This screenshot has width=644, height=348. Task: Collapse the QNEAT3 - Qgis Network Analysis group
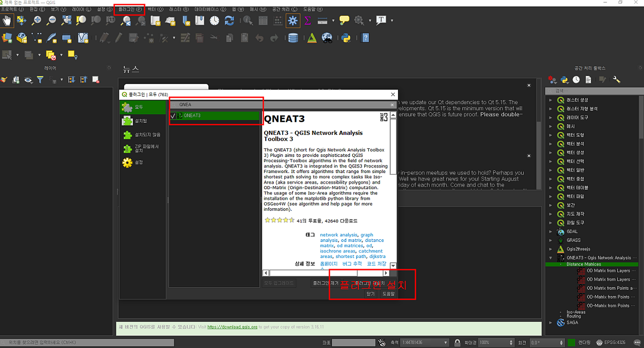tap(550, 257)
